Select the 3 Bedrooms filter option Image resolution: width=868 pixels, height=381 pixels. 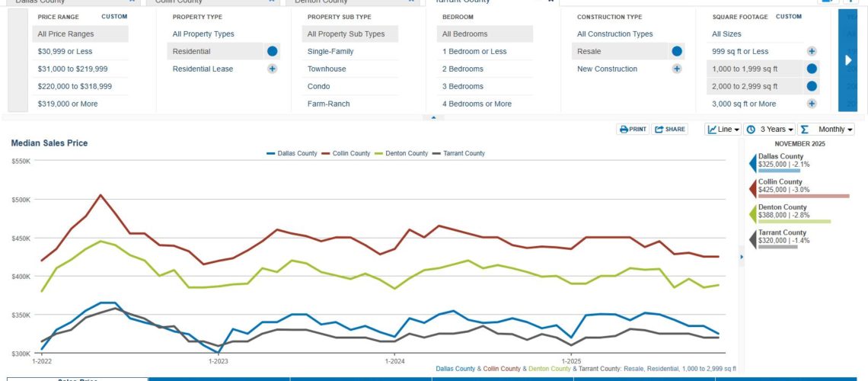[x=462, y=86]
